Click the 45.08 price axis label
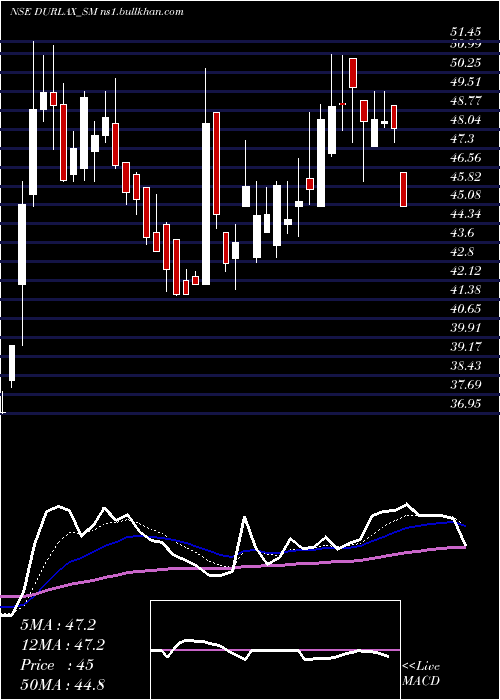The height and width of the screenshot is (700, 500). tap(466, 195)
